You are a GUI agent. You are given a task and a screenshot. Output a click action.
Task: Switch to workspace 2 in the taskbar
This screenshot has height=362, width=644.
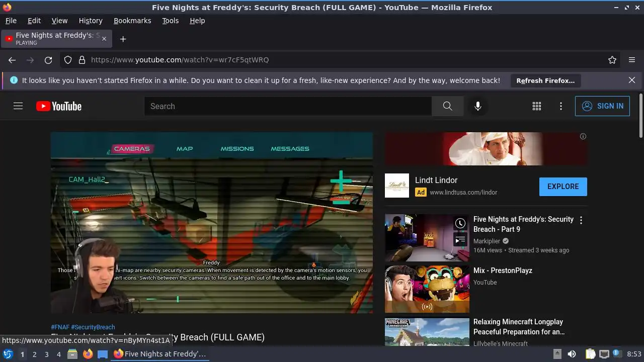pyautogui.click(x=35, y=354)
